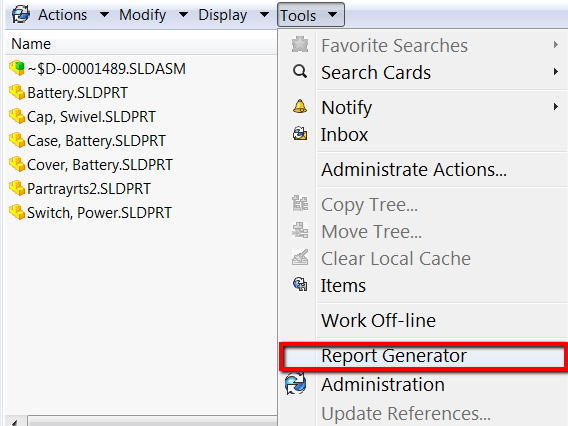Click the horizontal scrollbar left arrow
The height and width of the screenshot is (426, 568).
[15, 422]
